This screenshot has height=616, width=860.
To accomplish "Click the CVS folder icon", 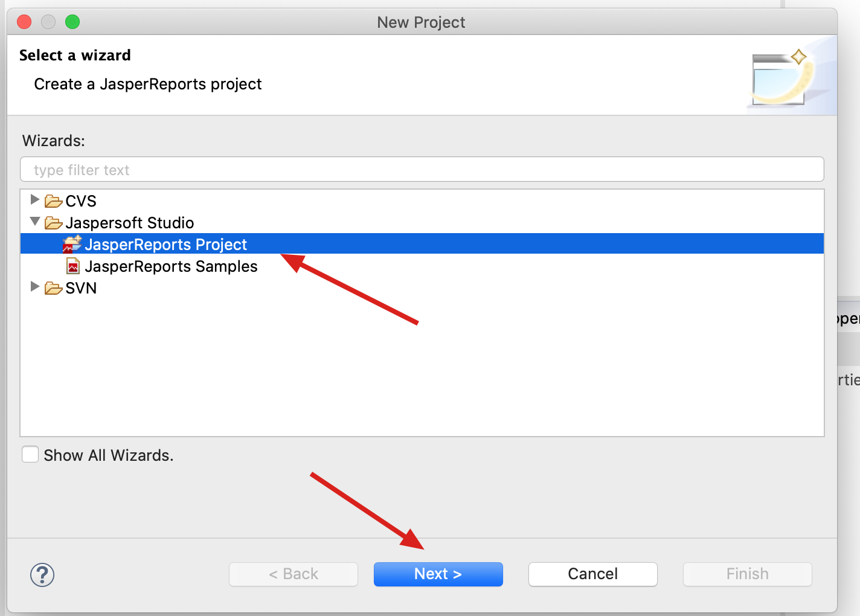I will pos(53,200).
